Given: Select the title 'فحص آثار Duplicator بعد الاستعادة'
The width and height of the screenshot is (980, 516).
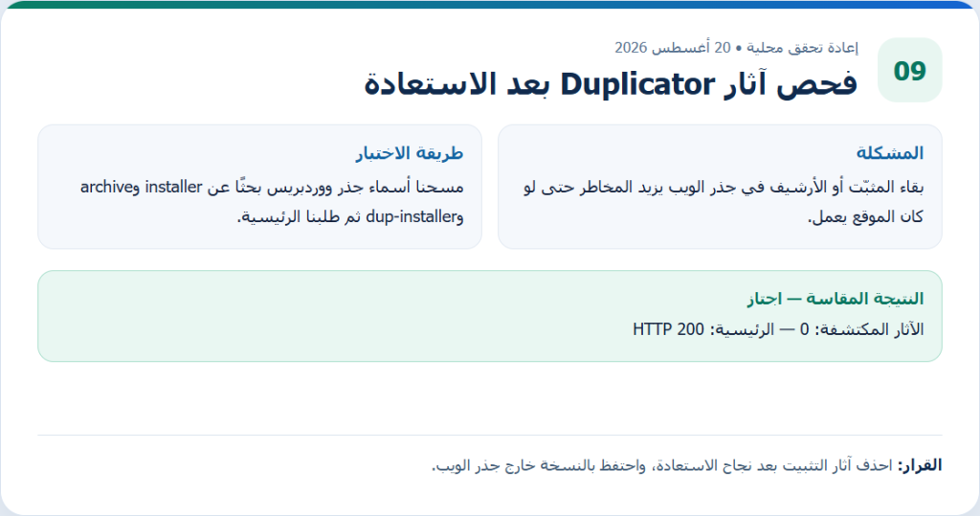Looking at the screenshot, I should [x=611, y=84].
